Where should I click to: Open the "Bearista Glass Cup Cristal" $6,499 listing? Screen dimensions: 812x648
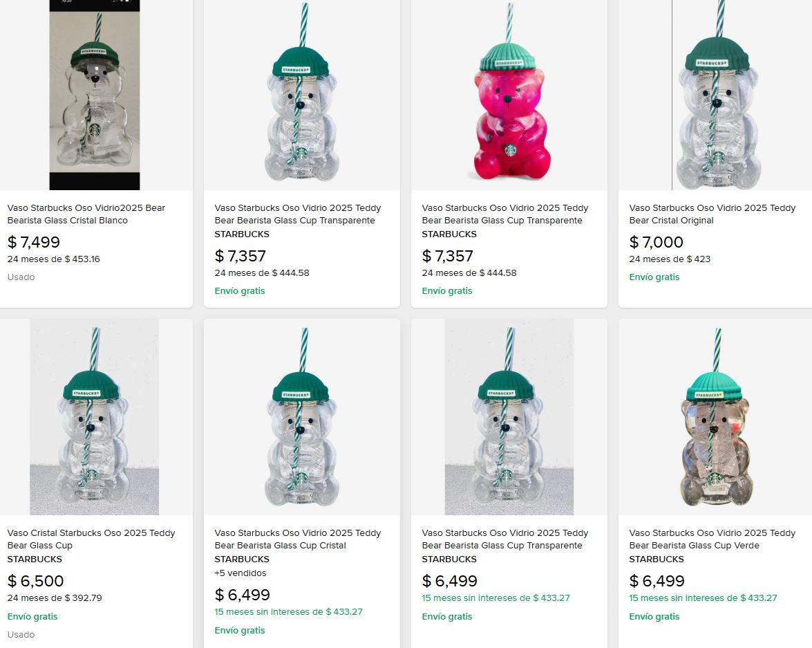coord(297,539)
